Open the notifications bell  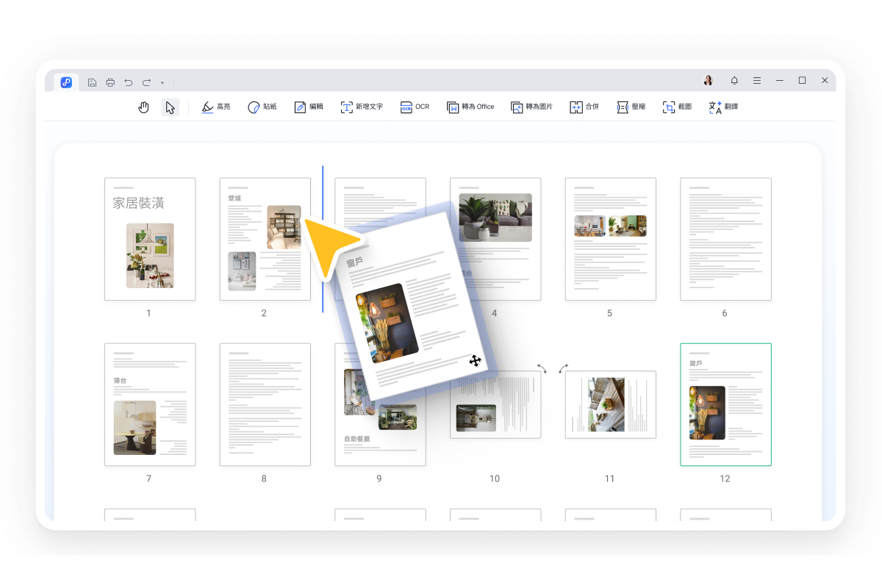pos(734,80)
